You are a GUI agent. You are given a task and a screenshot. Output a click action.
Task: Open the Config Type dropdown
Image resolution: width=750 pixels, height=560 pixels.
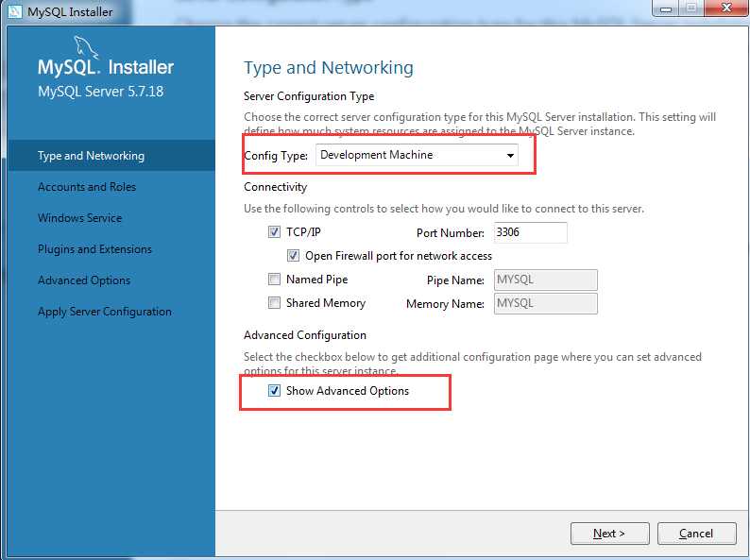[417, 155]
